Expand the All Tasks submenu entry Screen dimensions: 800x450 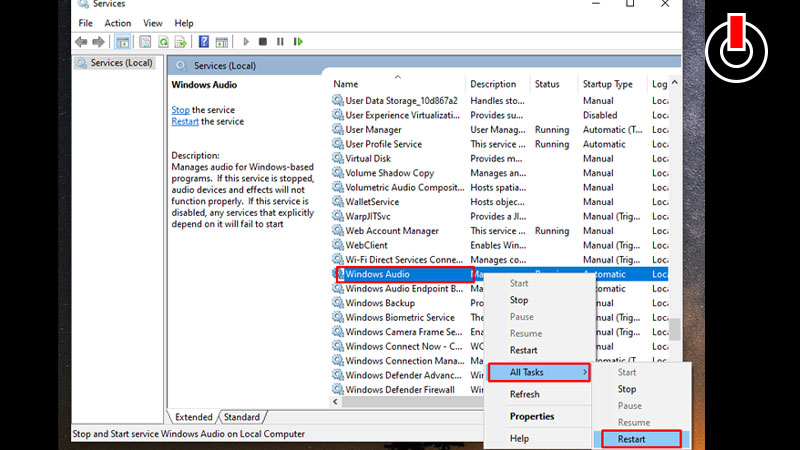click(x=539, y=372)
